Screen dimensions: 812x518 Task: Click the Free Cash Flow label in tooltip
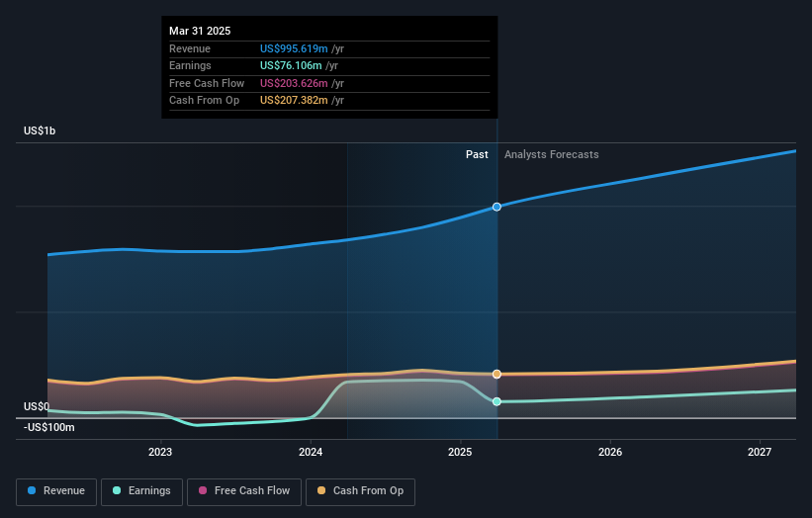pyautogui.click(x=207, y=83)
